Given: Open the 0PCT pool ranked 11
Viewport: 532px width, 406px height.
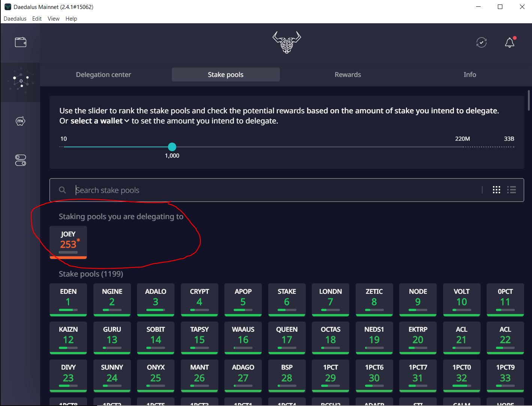Looking at the screenshot, I should click(x=505, y=300).
